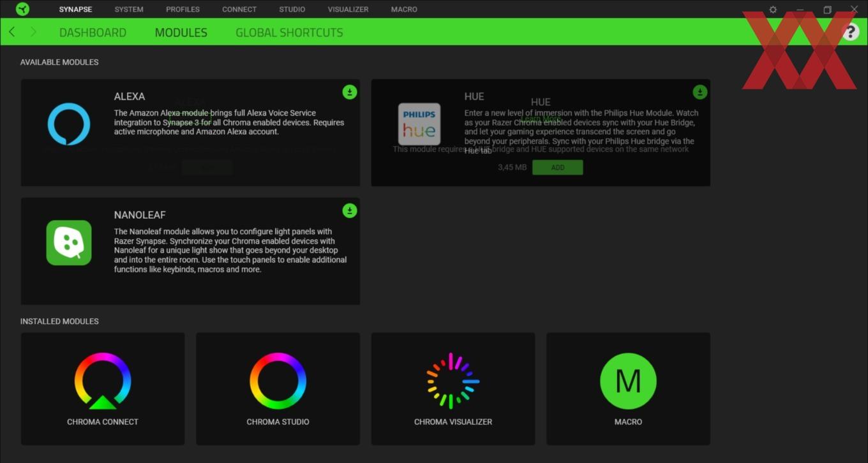Image resolution: width=868 pixels, height=463 pixels.
Task: Click the CHROMA VISUALIZER label
Action: pos(453,422)
